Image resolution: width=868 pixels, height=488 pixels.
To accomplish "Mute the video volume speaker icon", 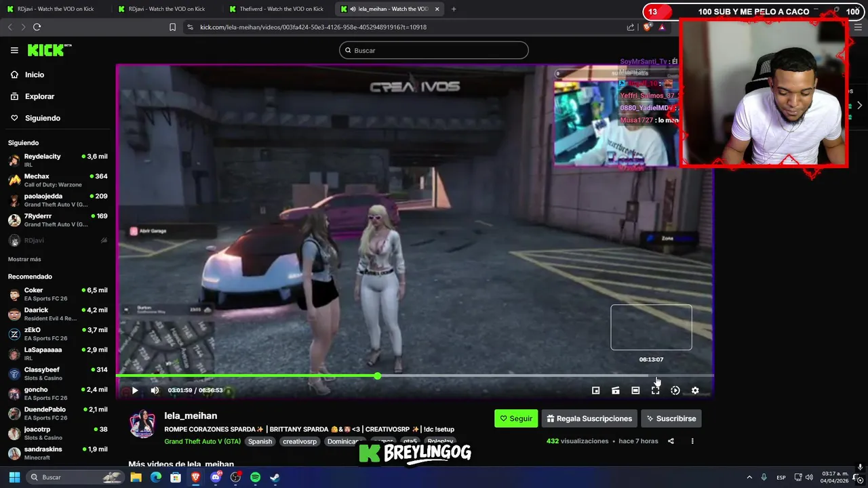I will click(155, 390).
